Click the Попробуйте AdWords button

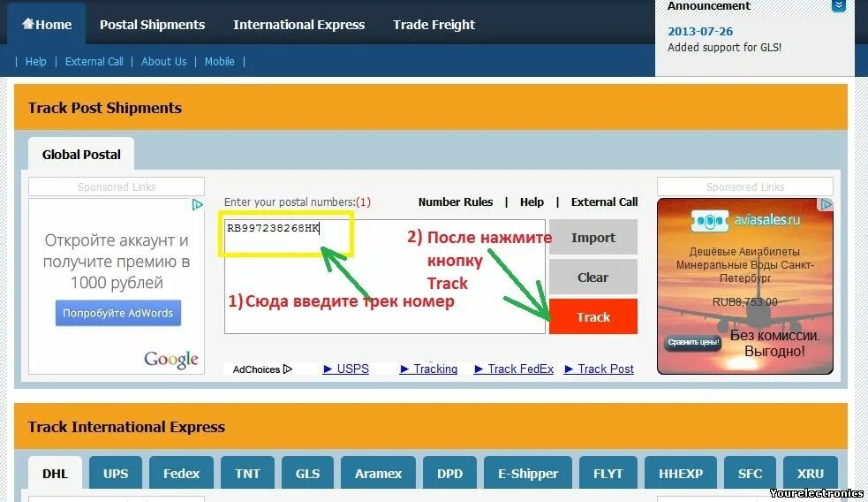click(x=118, y=313)
